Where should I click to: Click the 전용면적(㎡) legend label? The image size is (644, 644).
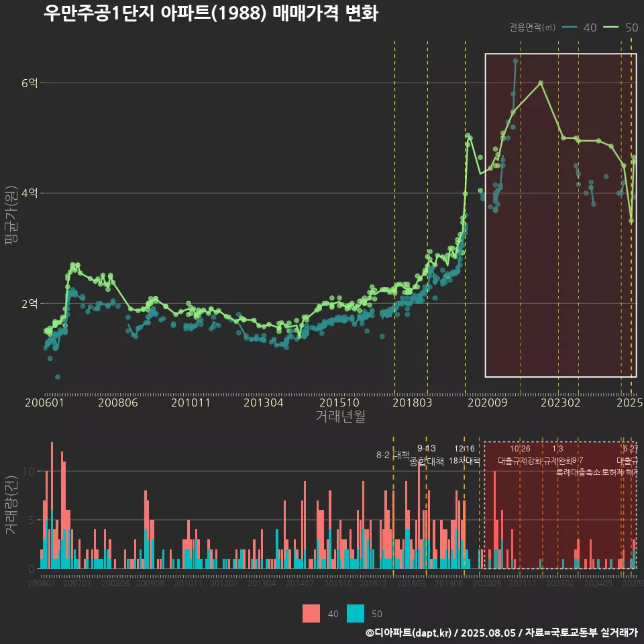point(532,28)
